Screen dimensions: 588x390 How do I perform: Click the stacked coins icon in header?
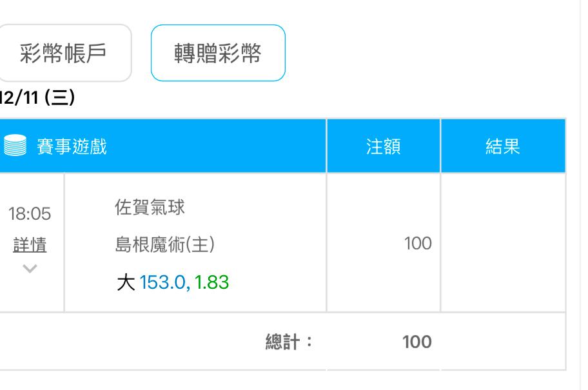point(15,145)
